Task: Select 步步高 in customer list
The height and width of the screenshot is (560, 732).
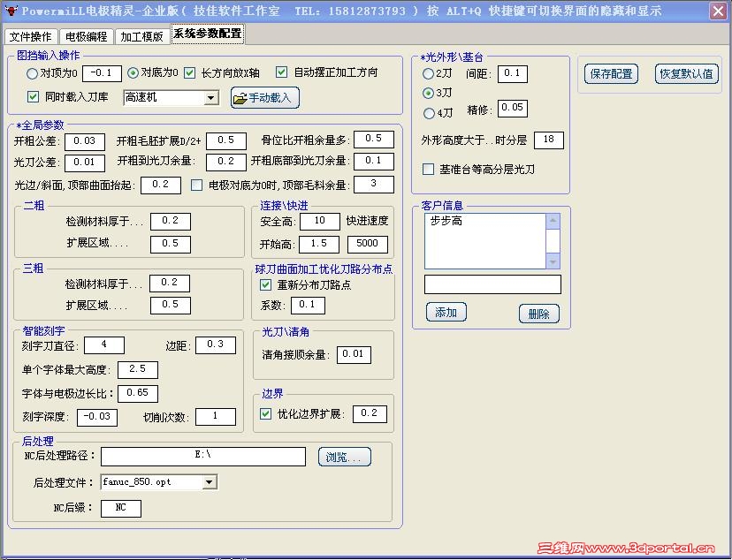Action: click(446, 221)
